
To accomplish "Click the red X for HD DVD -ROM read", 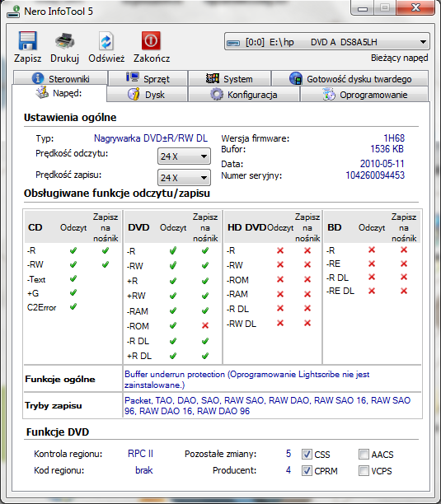I will (280, 279).
